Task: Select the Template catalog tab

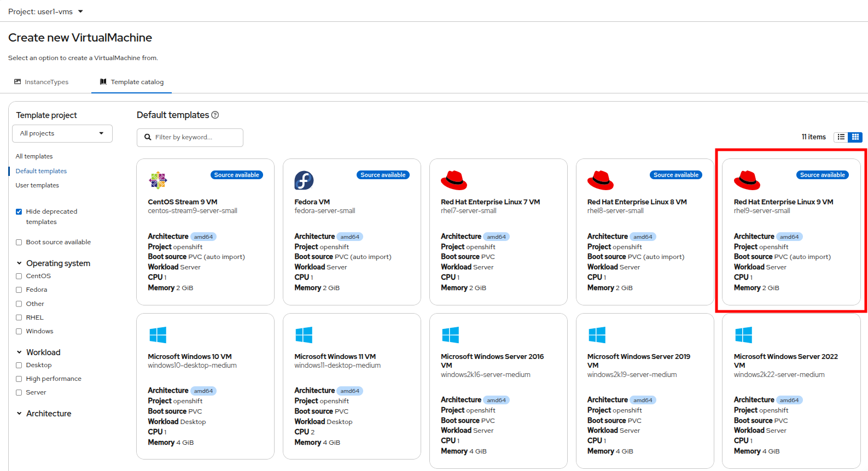Action: pos(132,82)
